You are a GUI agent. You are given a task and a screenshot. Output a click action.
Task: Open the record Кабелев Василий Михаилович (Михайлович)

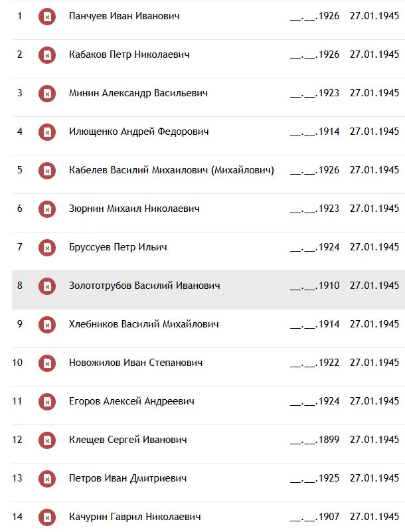pos(171,170)
